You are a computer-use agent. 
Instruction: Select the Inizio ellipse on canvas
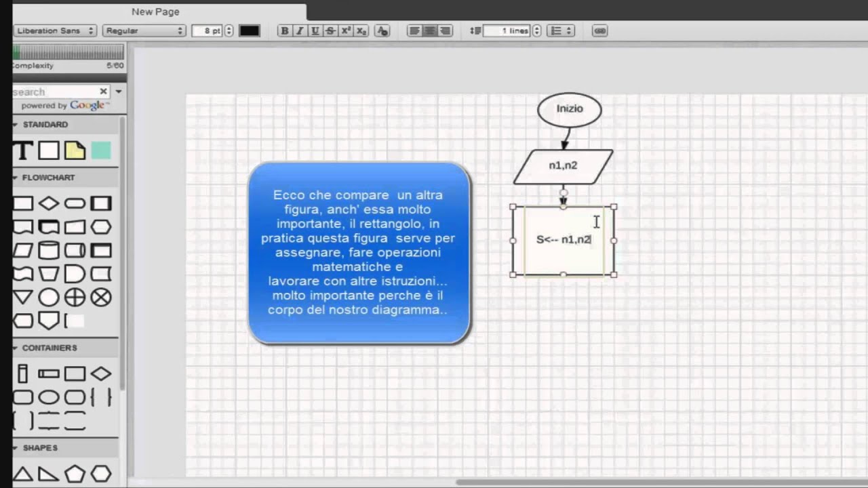tap(570, 109)
